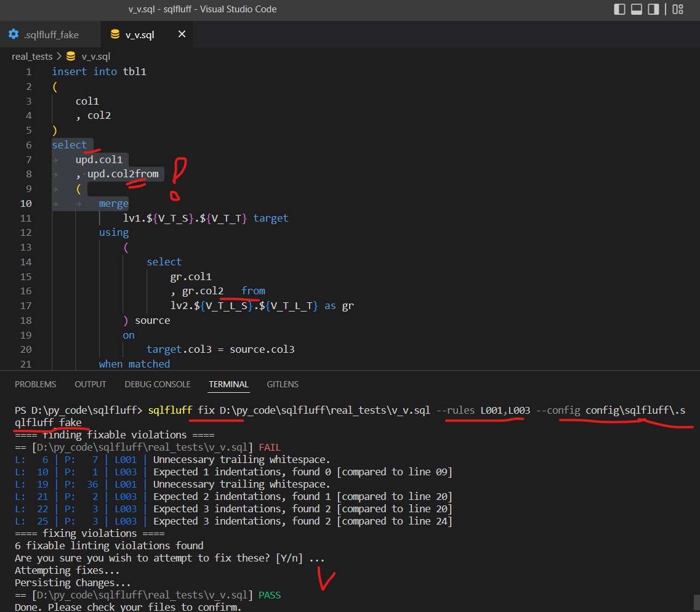This screenshot has width=700, height=612.
Task: Click real_tests breadcrumb folder
Action: tap(32, 57)
